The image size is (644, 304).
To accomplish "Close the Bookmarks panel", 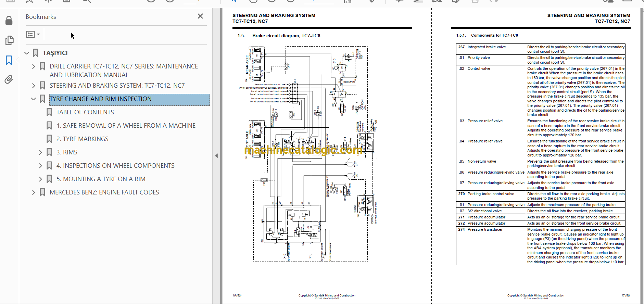I will point(200,16).
